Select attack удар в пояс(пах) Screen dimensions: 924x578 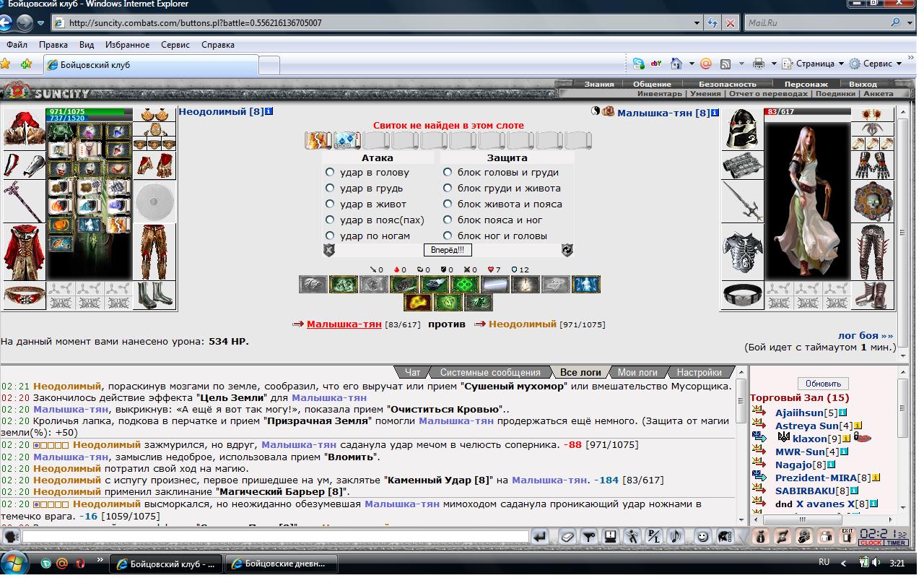(330, 220)
